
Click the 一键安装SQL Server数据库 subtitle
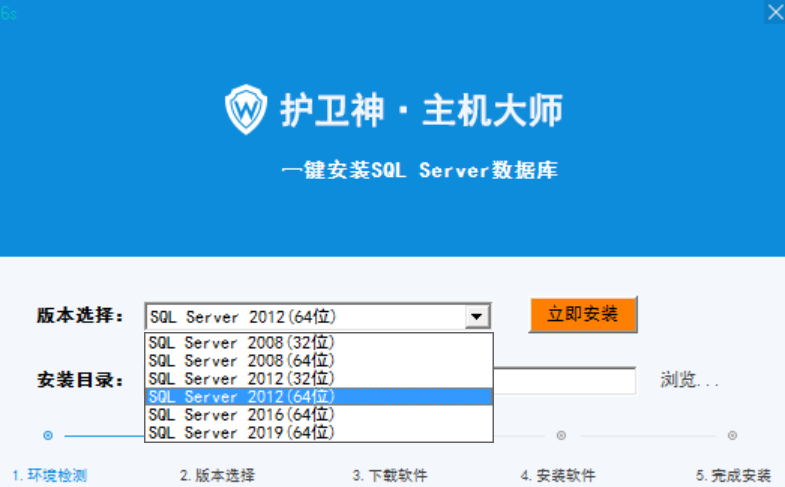(420, 170)
